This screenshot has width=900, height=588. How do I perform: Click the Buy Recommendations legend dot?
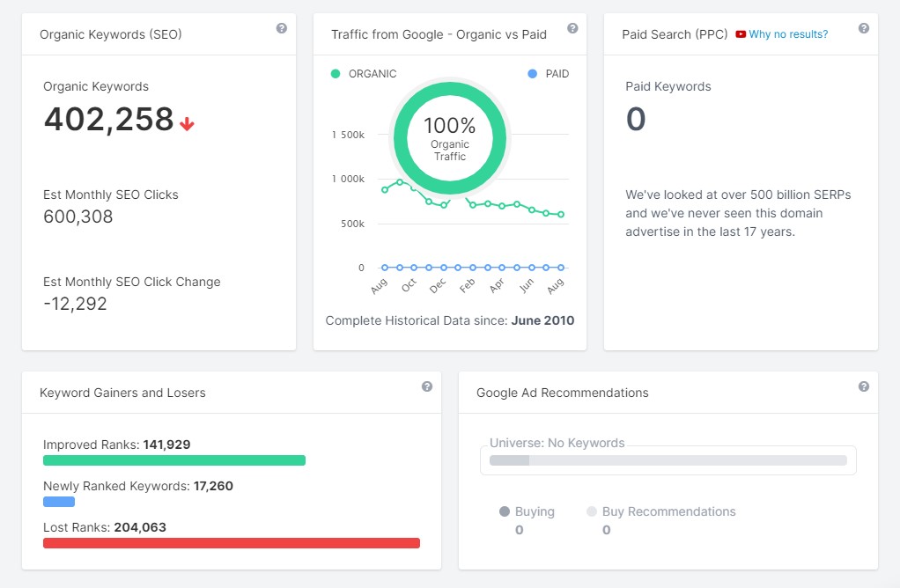pyautogui.click(x=592, y=511)
